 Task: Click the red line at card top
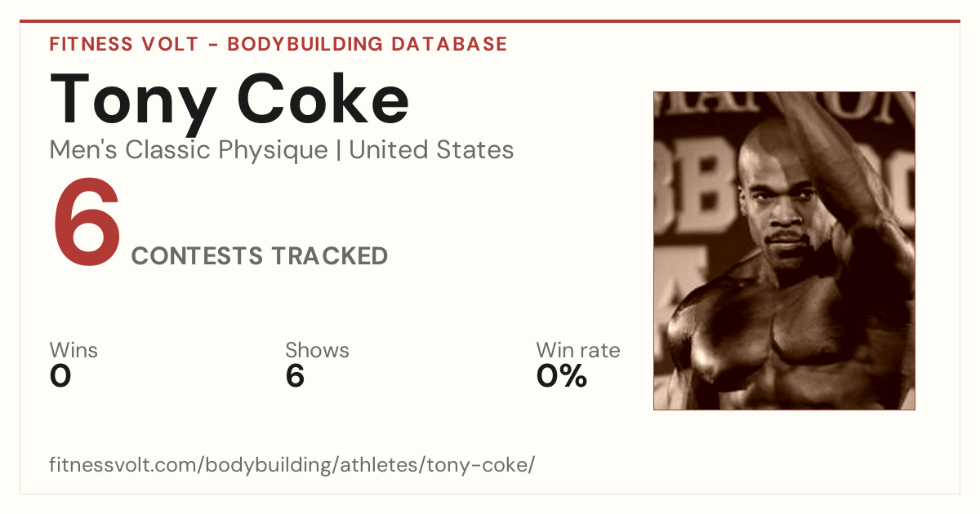click(x=490, y=21)
